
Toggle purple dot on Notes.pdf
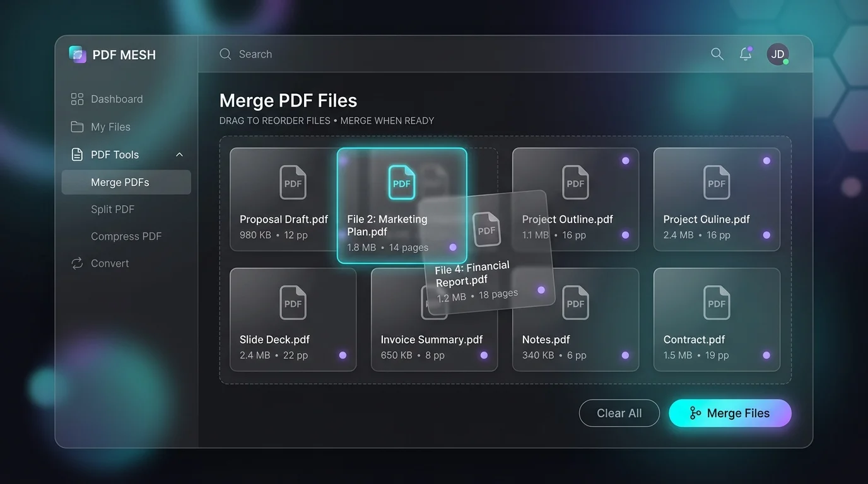pyautogui.click(x=625, y=355)
